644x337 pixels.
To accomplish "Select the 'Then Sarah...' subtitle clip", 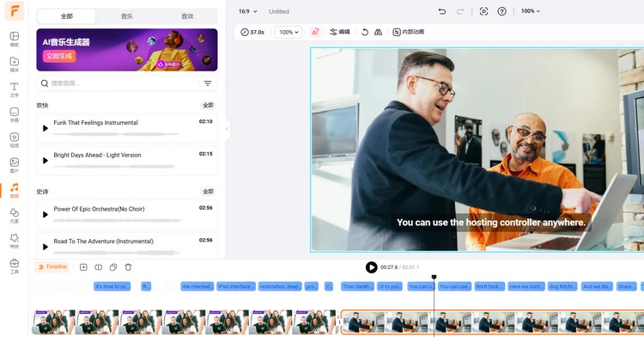I will pos(357,286).
